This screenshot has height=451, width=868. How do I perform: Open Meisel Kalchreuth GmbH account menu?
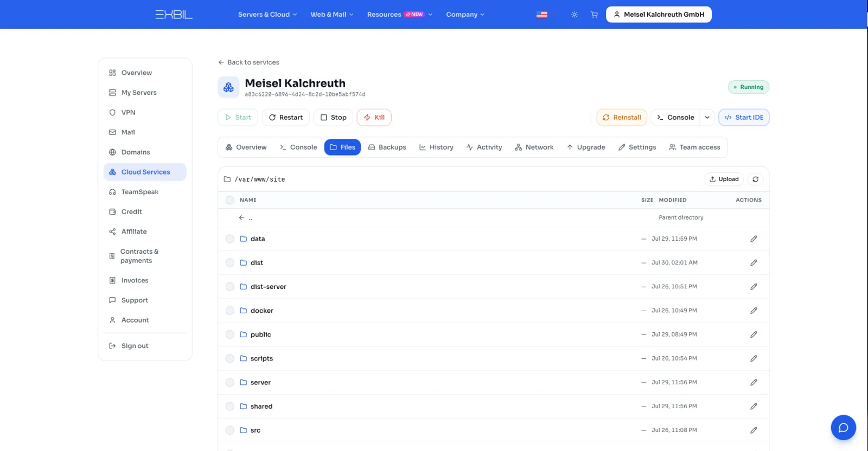point(659,15)
